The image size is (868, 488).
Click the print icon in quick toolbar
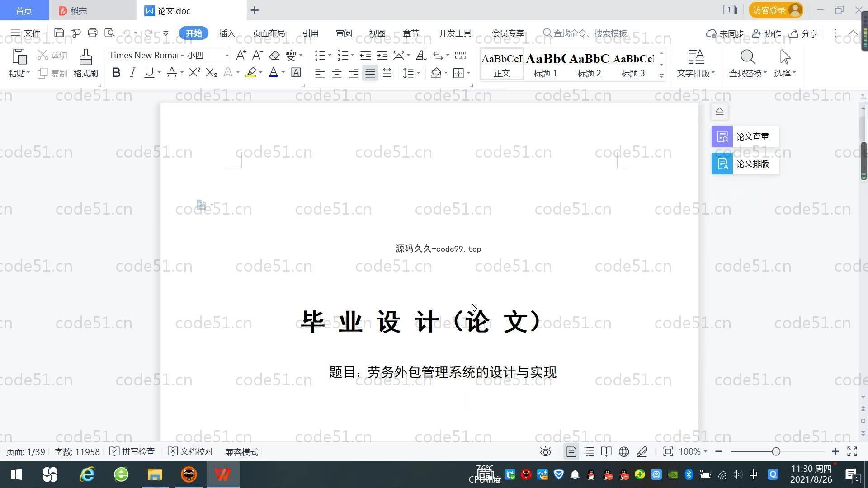(93, 33)
